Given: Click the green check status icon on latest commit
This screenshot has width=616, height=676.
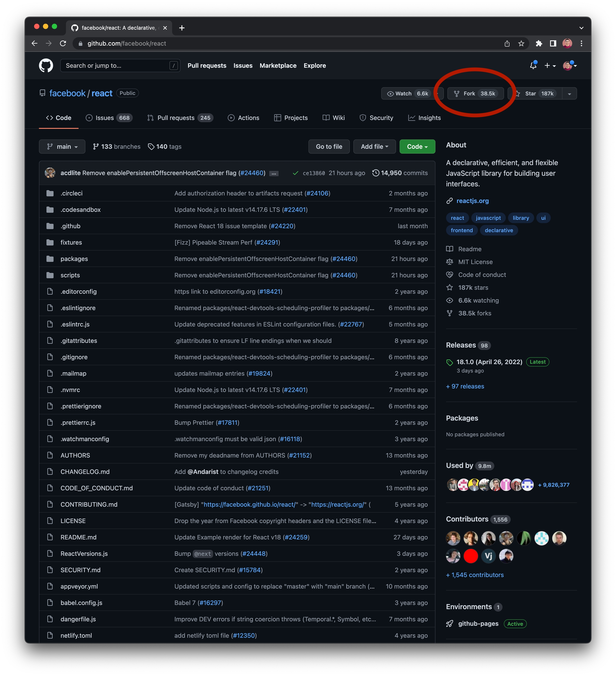Looking at the screenshot, I should (295, 173).
